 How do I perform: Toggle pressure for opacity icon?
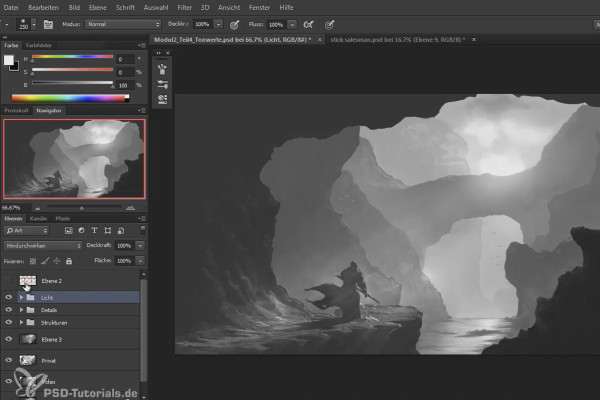click(x=235, y=25)
